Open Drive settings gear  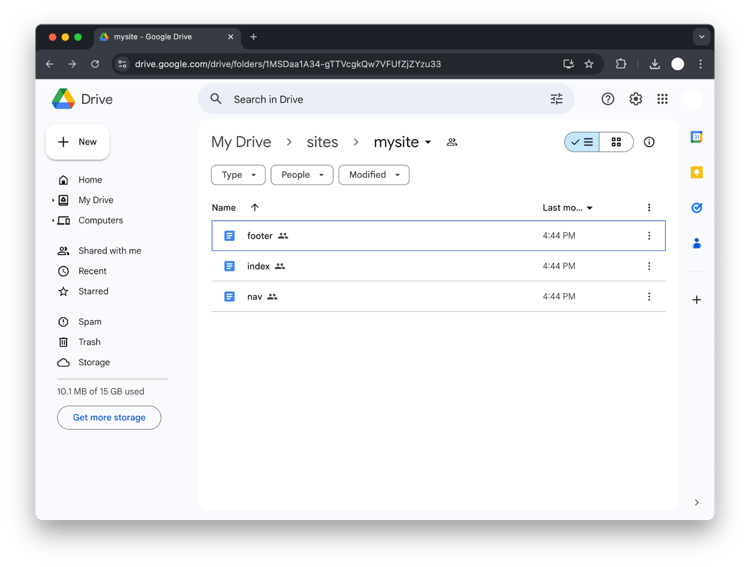635,99
